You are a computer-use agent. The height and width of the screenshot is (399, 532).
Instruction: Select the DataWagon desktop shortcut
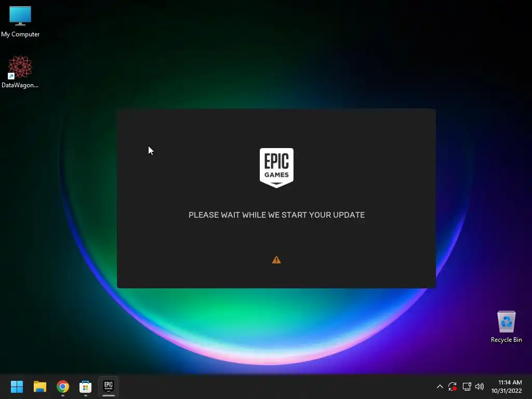tap(20, 72)
